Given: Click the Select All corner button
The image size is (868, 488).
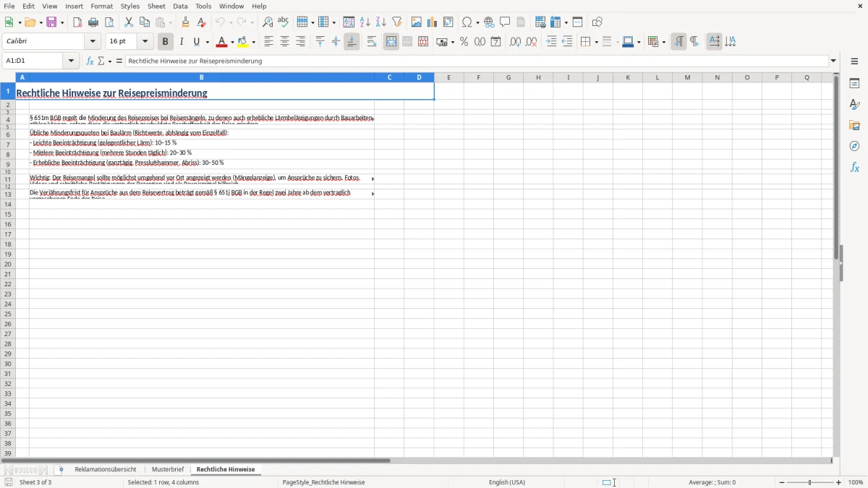Looking at the screenshot, I should (8, 77).
